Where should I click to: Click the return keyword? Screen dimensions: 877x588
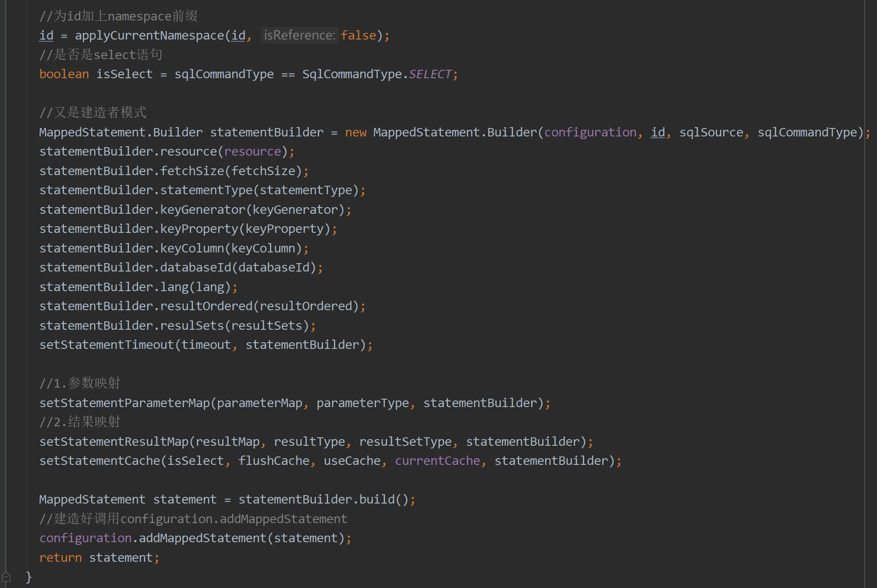pyautogui.click(x=60, y=558)
